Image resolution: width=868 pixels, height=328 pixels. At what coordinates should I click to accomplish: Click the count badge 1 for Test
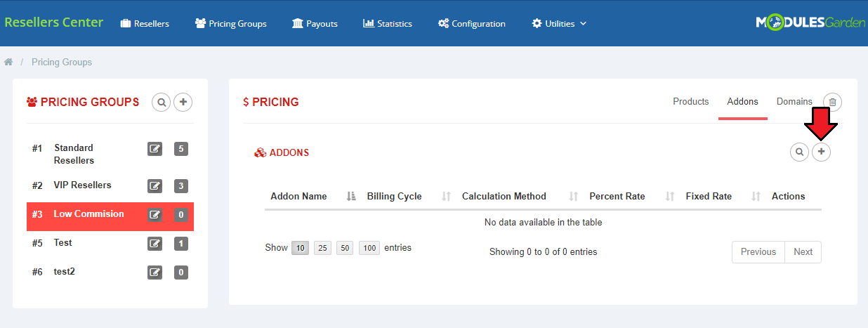click(181, 244)
